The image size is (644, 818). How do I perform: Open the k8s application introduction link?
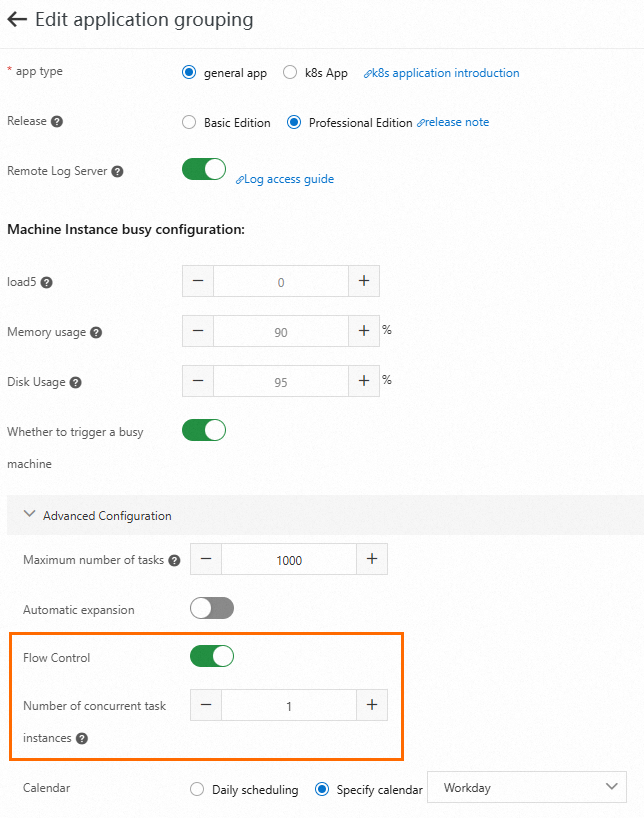(445, 73)
